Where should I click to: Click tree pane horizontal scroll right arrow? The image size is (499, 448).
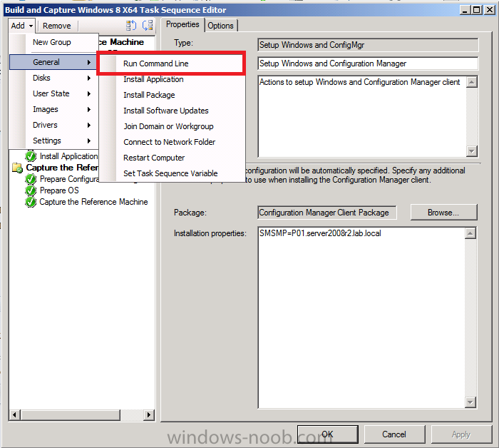point(149,415)
